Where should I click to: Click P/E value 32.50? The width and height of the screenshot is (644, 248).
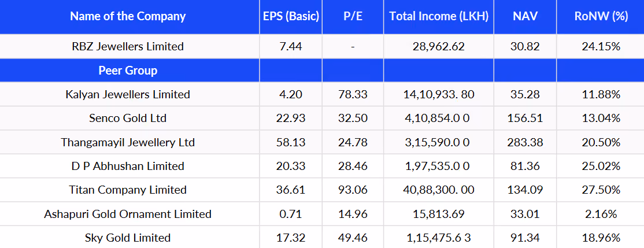click(x=353, y=119)
